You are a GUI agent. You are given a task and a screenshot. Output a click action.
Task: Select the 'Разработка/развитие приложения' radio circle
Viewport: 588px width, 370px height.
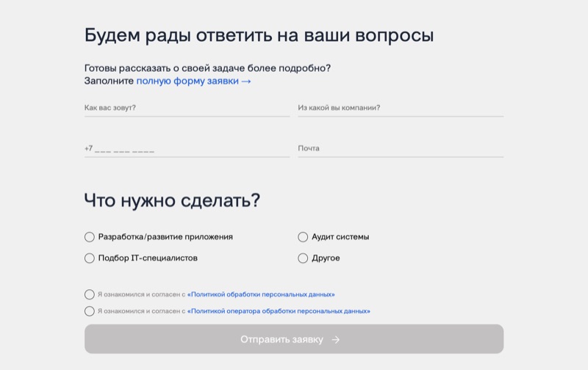[x=89, y=237]
